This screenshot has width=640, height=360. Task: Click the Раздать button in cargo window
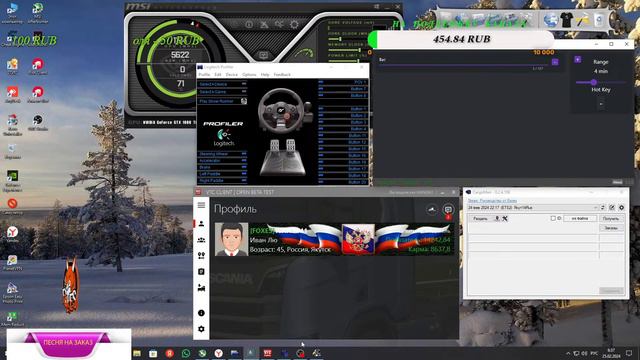point(480,219)
